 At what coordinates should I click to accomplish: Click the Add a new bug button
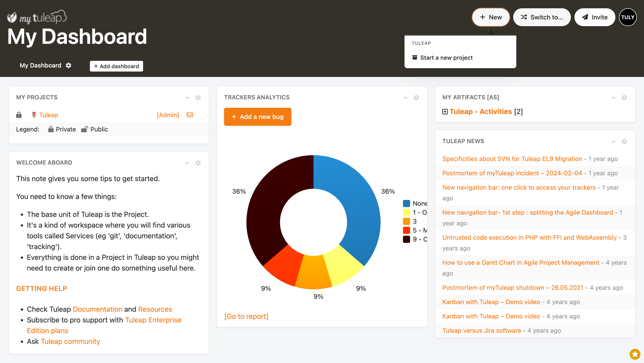pyautogui.click(x=257, y=117)
